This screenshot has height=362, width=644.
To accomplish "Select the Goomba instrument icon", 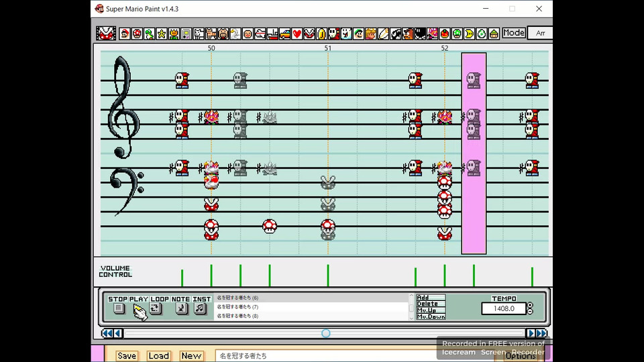I will click(408, 34).
